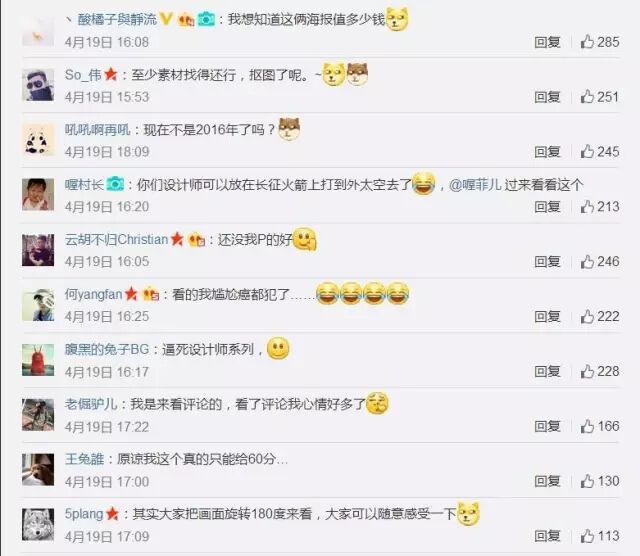Click 5plang's wolf avatar picture

(38, 524)
